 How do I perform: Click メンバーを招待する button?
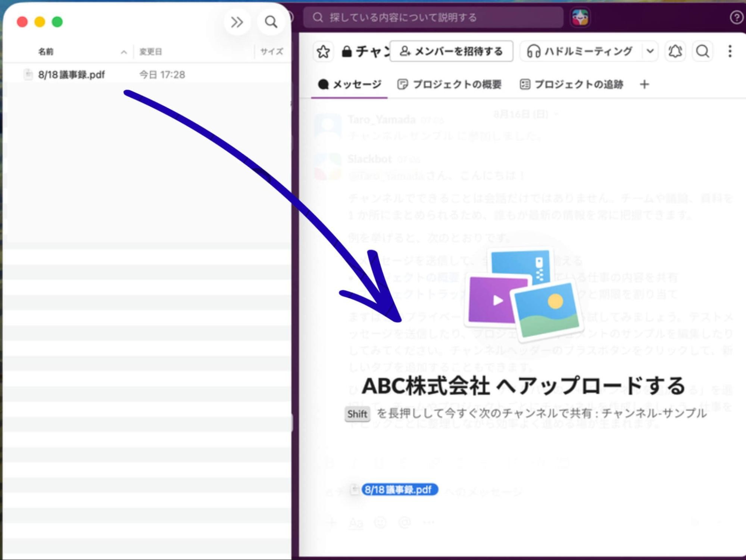coord(452,51)
